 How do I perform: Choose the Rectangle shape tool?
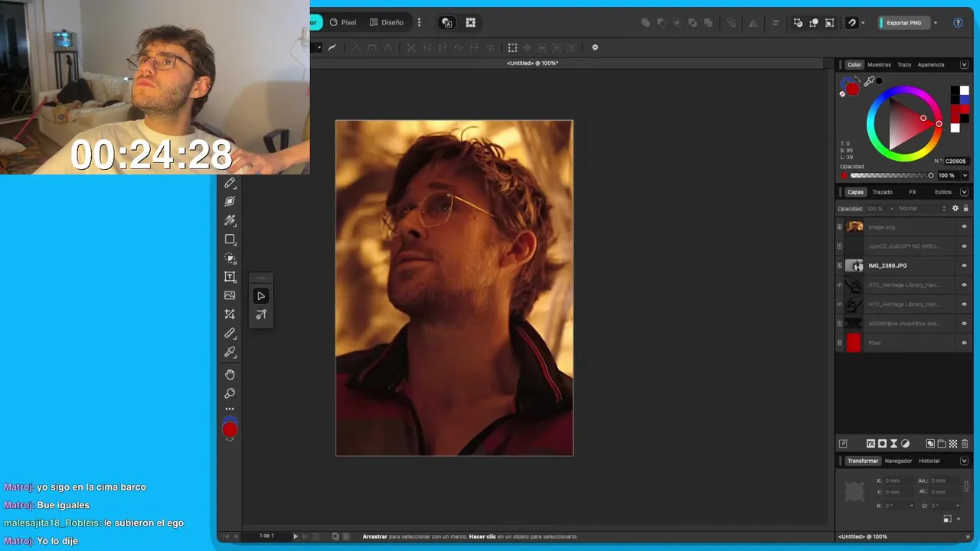click(x=230, y=240)
